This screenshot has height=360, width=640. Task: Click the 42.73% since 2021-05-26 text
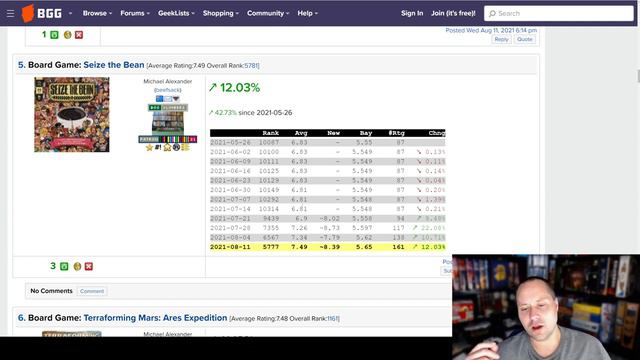[250, 113]
